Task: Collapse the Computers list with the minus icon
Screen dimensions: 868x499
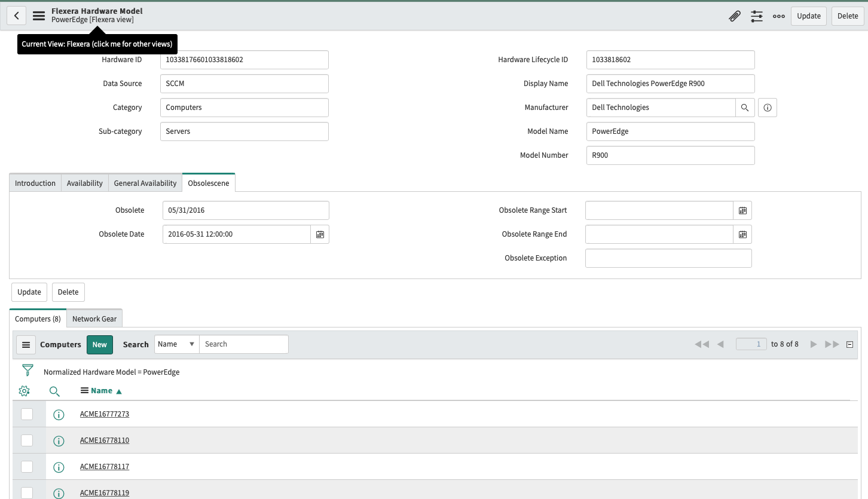Action: [849, 344]
